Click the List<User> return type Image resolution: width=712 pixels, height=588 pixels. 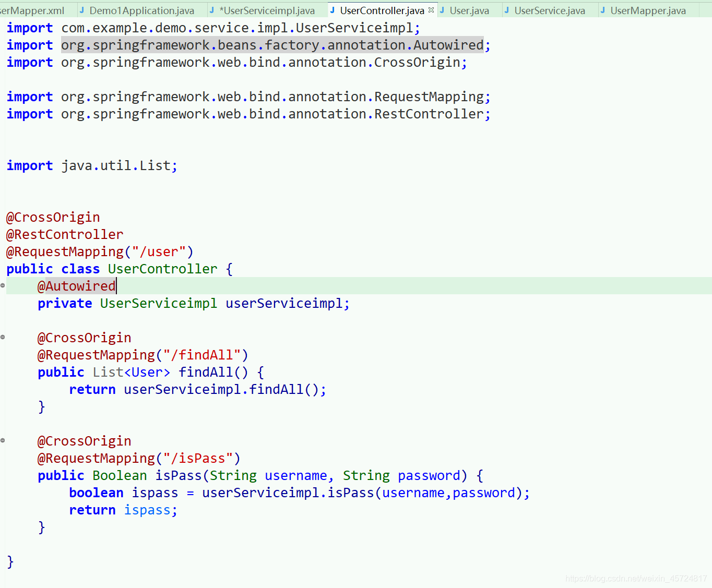(x=132, y=373)
